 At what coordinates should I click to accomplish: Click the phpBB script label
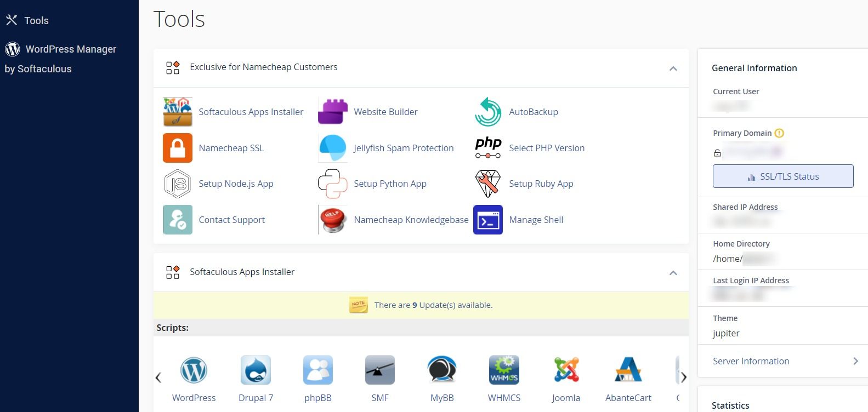click(318, 398)
